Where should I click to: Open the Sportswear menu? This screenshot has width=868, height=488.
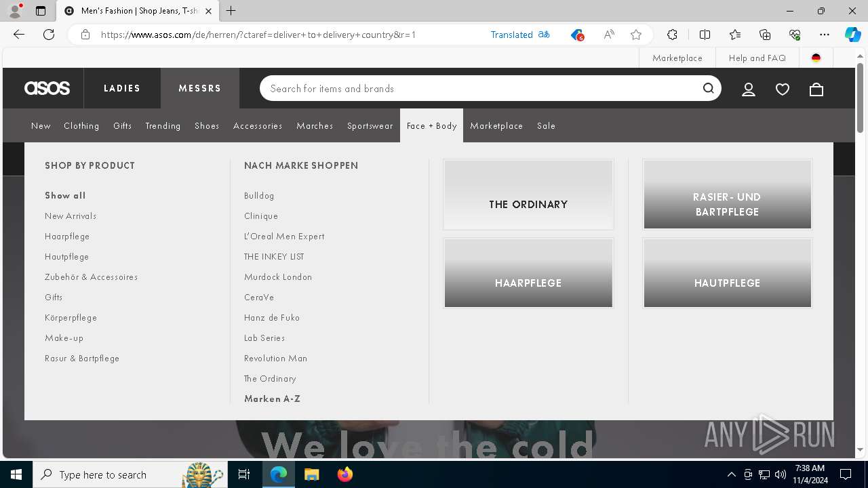tap(370, 125)
